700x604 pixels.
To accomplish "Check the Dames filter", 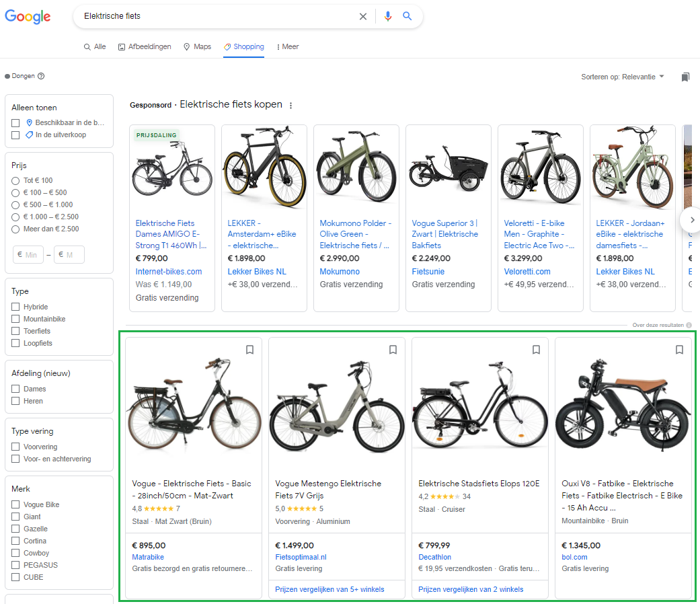I will [x=15, y=389].
